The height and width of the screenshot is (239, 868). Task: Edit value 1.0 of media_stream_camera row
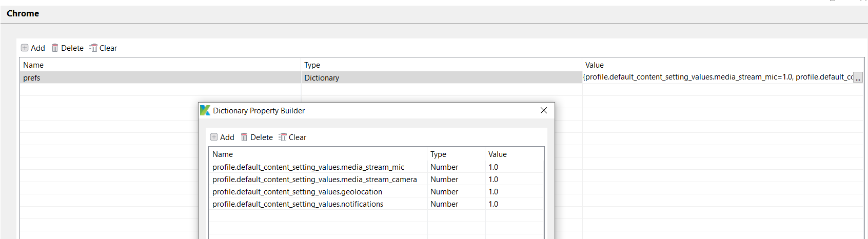[x=494, y=180]
